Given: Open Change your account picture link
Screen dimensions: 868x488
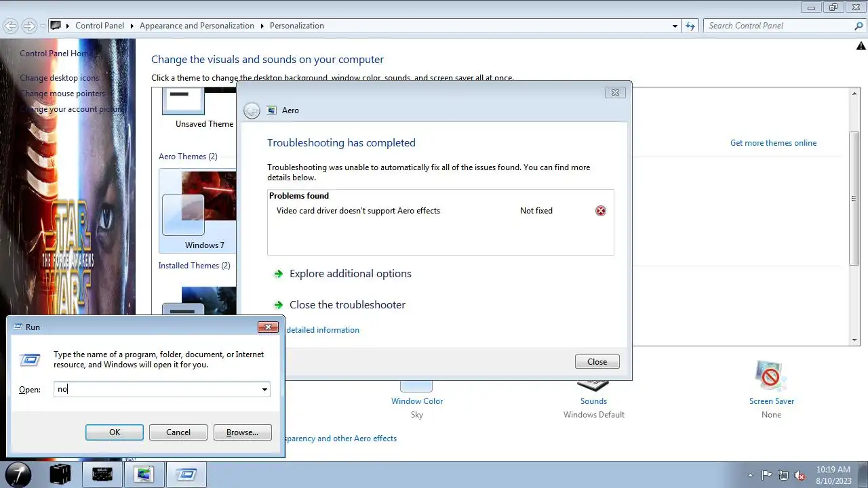Looking at the screenshot, I should [71, 109].
